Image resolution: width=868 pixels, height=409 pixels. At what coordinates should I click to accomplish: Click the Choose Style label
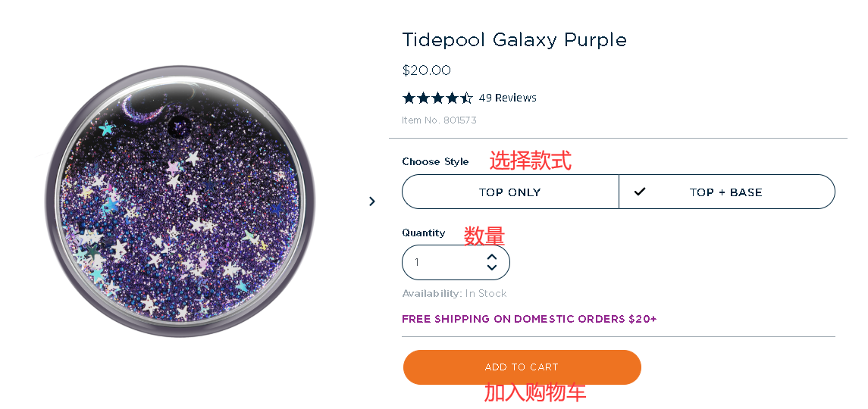(435, 161)
